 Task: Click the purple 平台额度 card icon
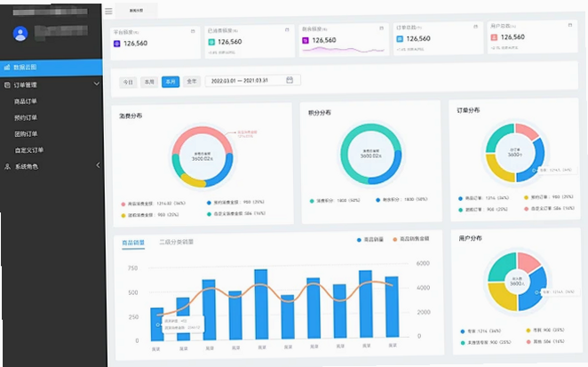(x=117, y=44)
